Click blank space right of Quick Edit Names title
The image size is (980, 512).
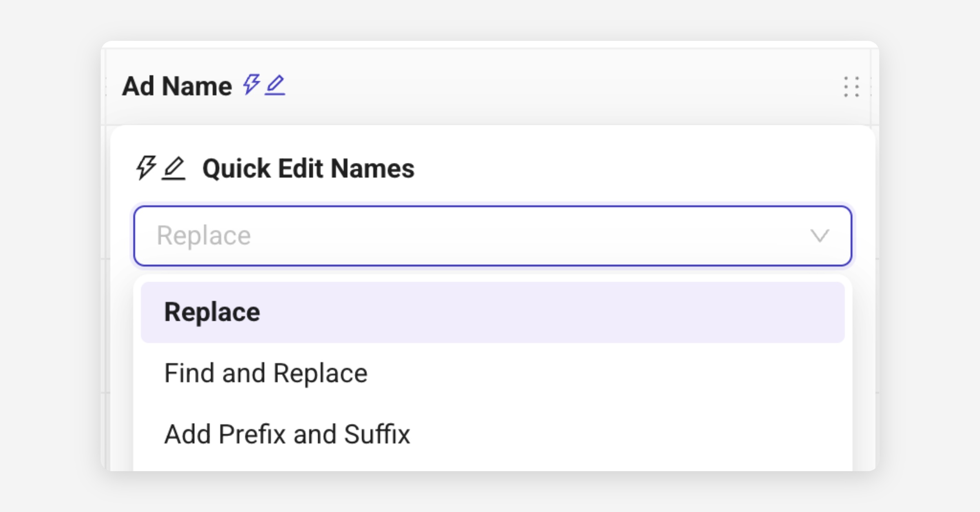click(x=633, y=168)
